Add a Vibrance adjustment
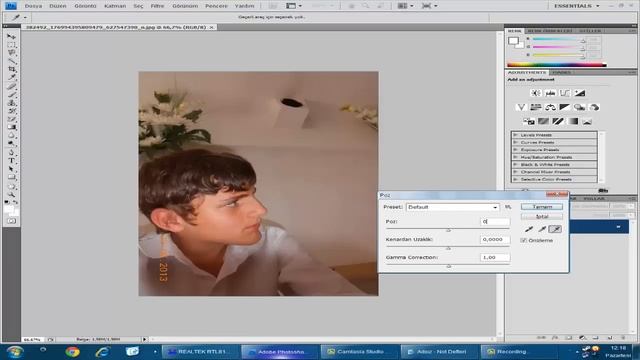The width and height of the screenshot is (640, 360). [521, 107]
